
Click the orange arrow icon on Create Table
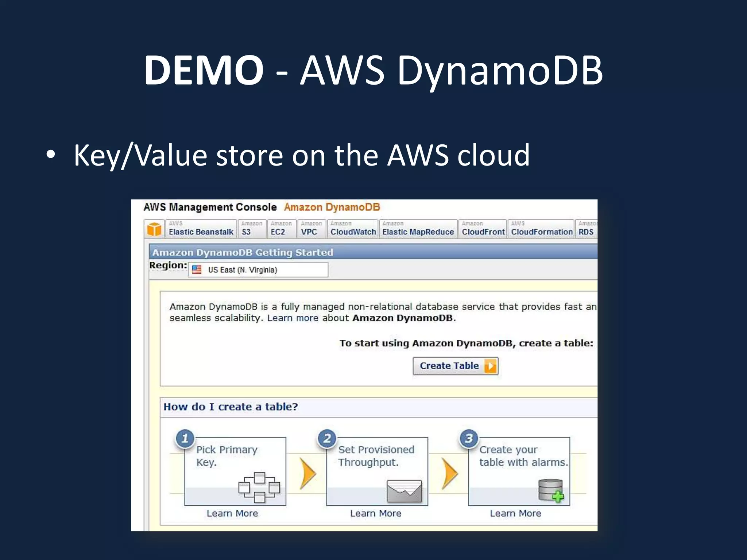(x=491, y=366)
